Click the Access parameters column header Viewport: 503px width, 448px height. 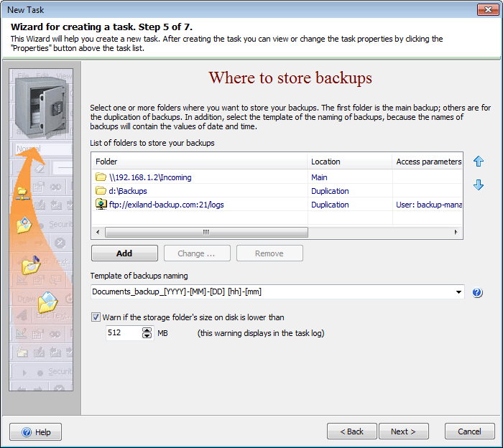tap(428, 162)
